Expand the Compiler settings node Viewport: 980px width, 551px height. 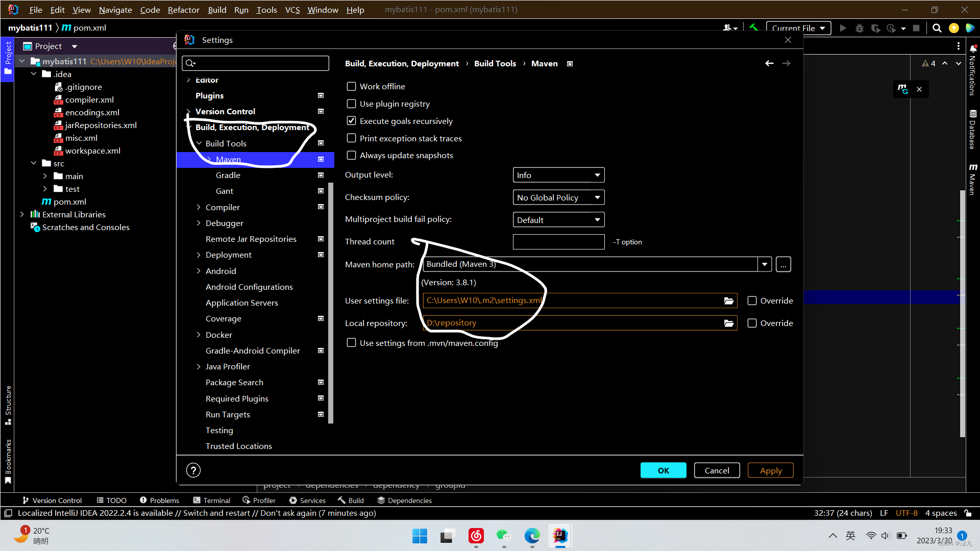click(x=199, y=207)
